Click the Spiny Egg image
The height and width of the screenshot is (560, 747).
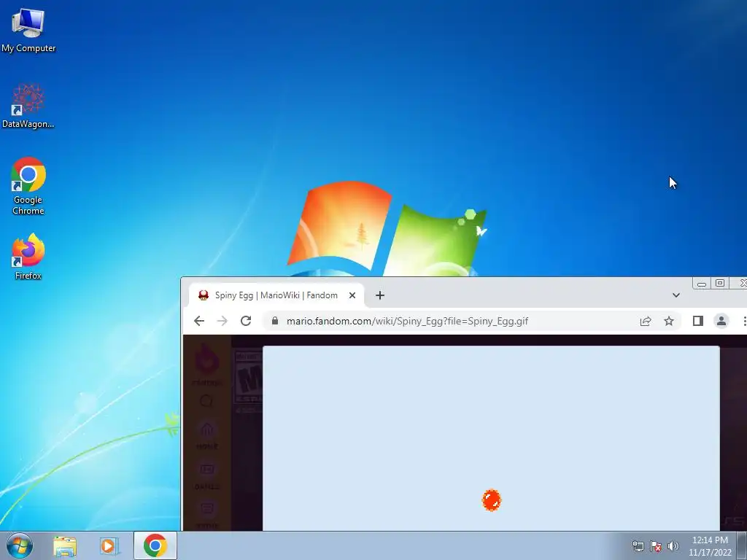click(492, 500)
